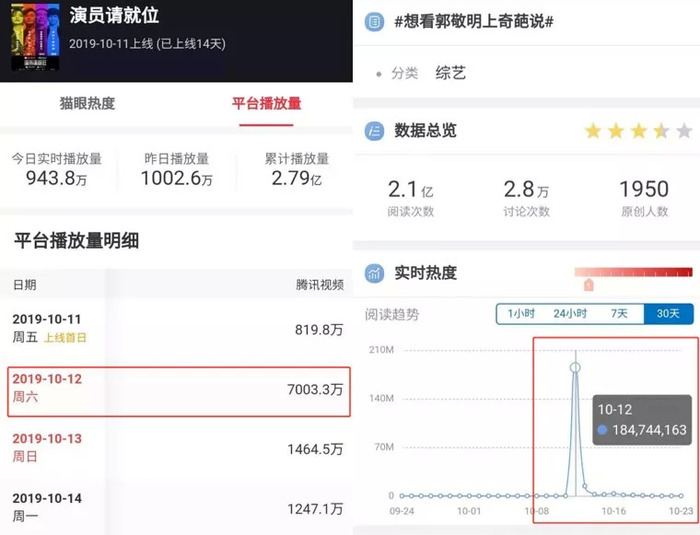Viewport: 700px width, 535px height.
Task: Click the 1950 原创人数 stat
Action: pos(644,198)
